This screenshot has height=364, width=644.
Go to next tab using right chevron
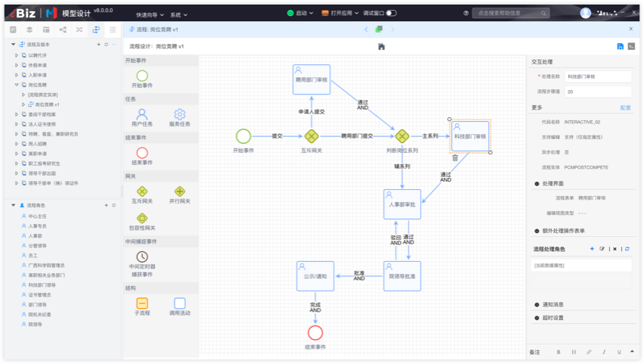point(393,30)
